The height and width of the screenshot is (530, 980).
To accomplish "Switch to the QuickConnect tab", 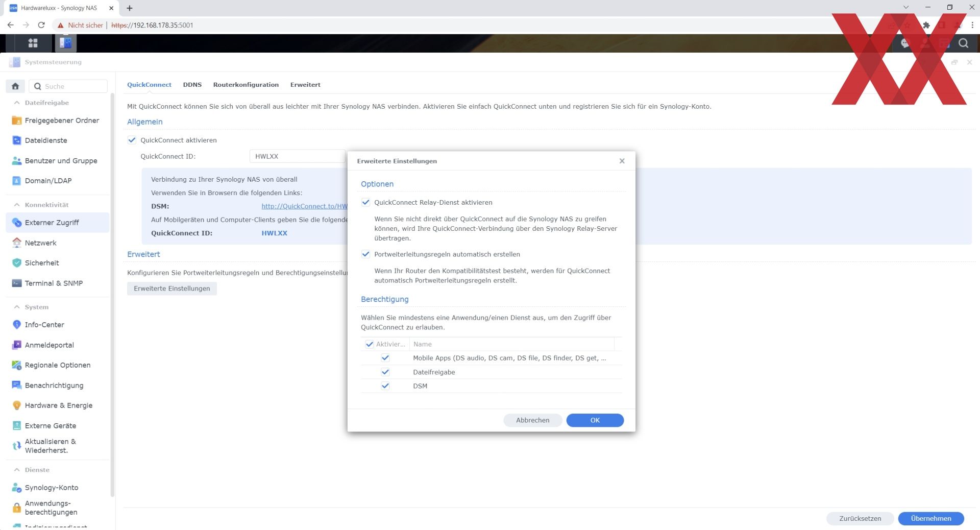I will coord(149,85).
